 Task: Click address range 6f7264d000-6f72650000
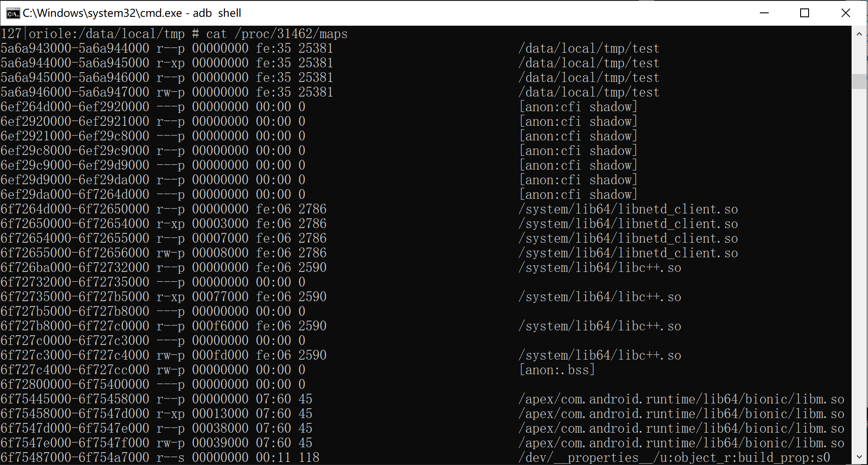tap(75, 209)
